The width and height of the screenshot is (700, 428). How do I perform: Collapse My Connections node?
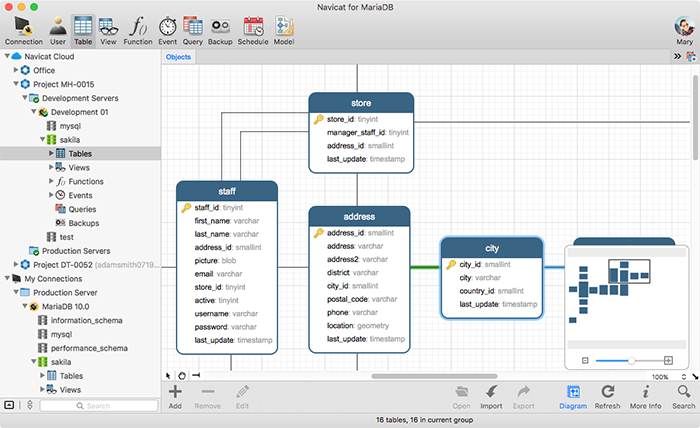pyautogui.click(x=7, y=278)
